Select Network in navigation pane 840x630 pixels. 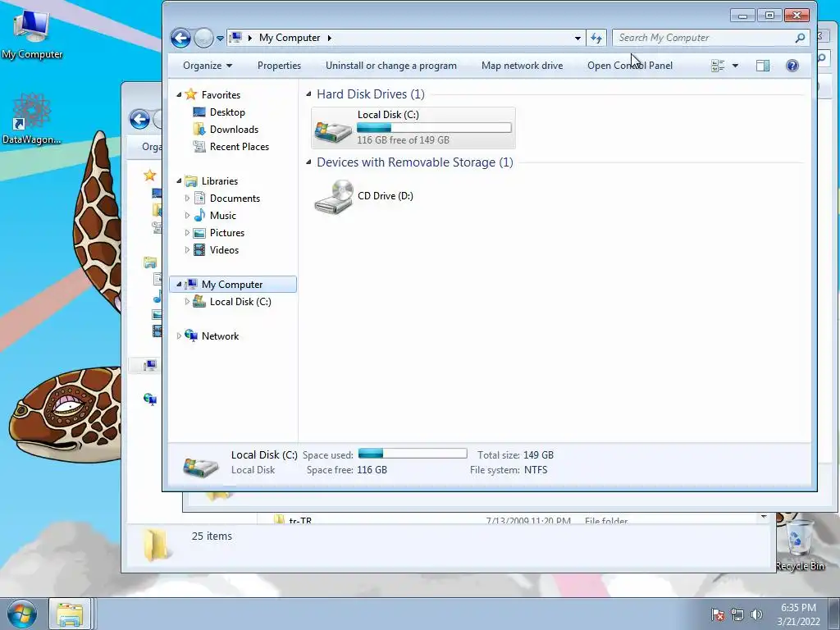point(220,336)
